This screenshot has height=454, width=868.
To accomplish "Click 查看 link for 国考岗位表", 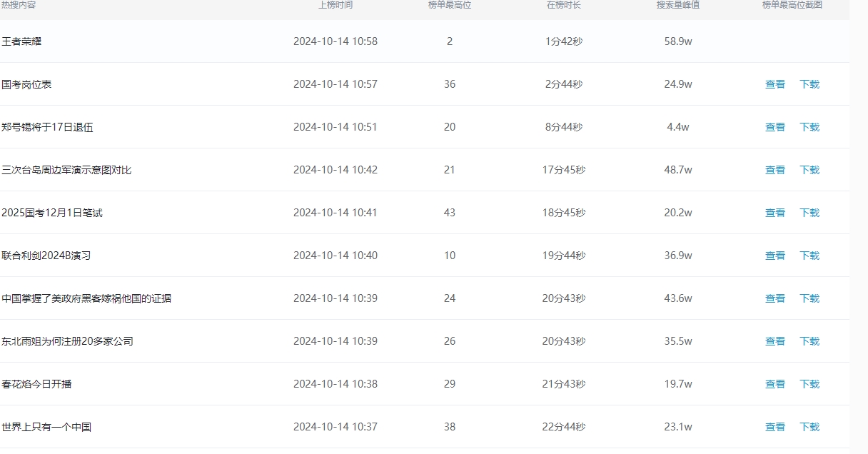I will coord(775,84).
